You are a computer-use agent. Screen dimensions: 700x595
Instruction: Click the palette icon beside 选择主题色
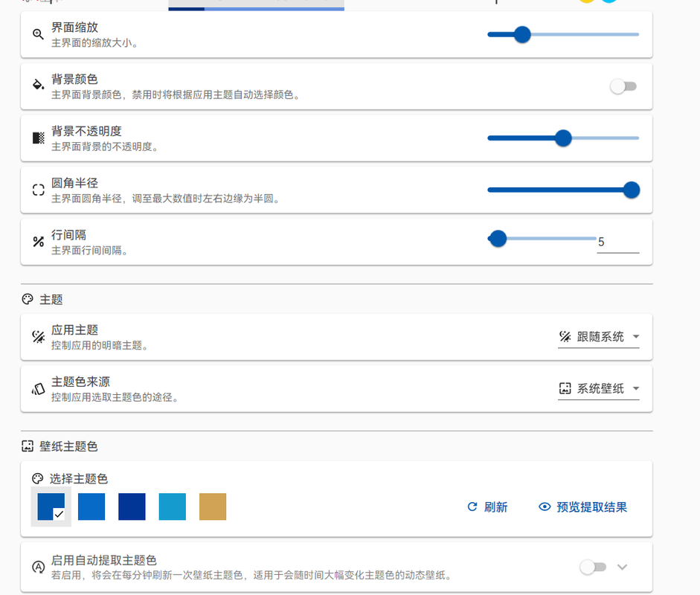click(37, 478)
